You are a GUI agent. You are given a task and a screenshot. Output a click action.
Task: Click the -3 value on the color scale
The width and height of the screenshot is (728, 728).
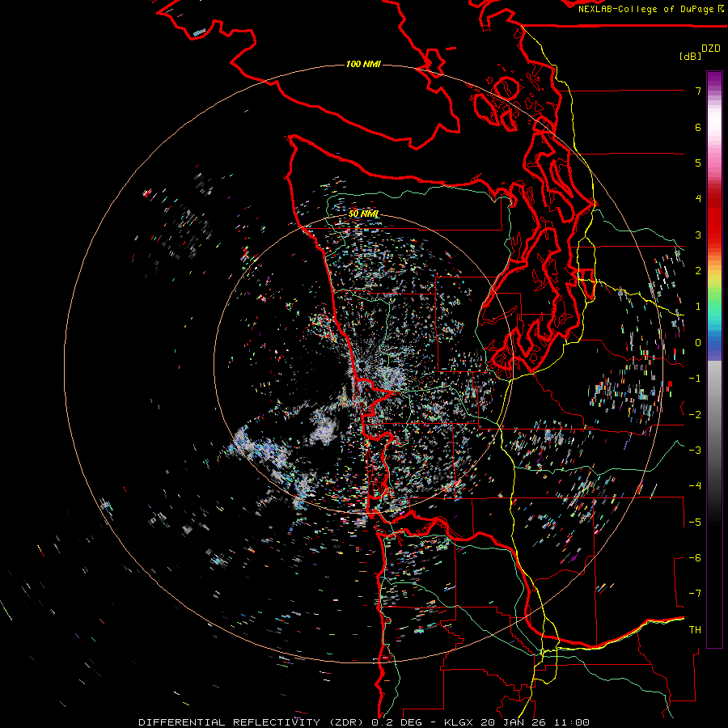(695, 450)
